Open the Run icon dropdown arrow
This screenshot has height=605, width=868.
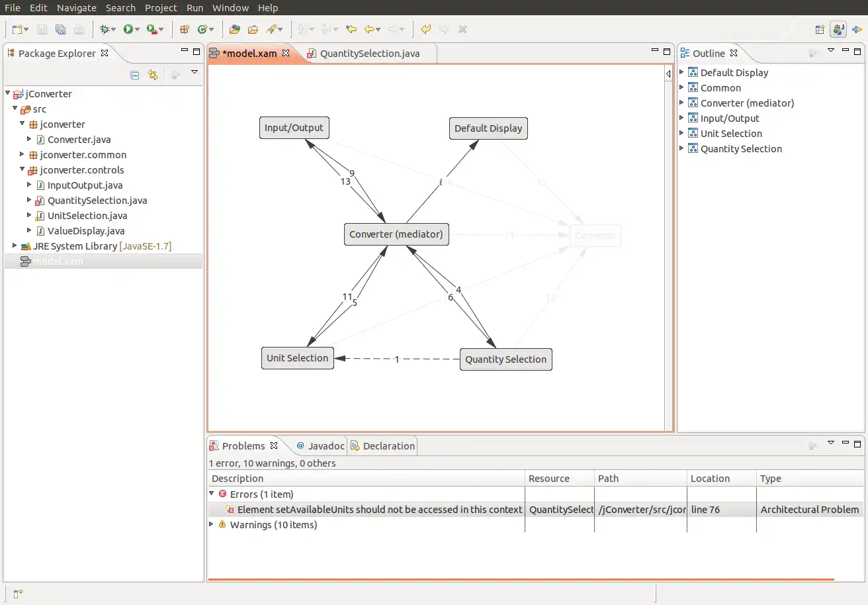[x=137, y=30]
